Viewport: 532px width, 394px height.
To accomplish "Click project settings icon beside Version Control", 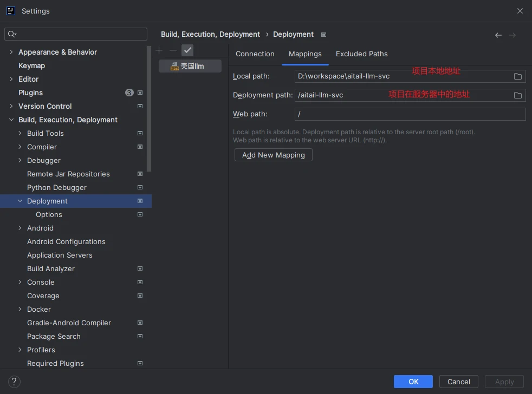I will 140,106.
